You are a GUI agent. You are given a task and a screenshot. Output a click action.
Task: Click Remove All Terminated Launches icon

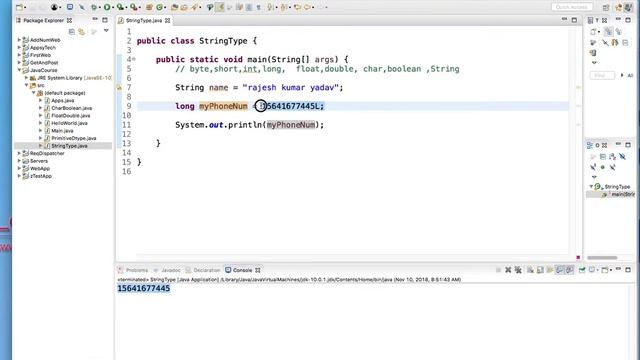point(518,270)
